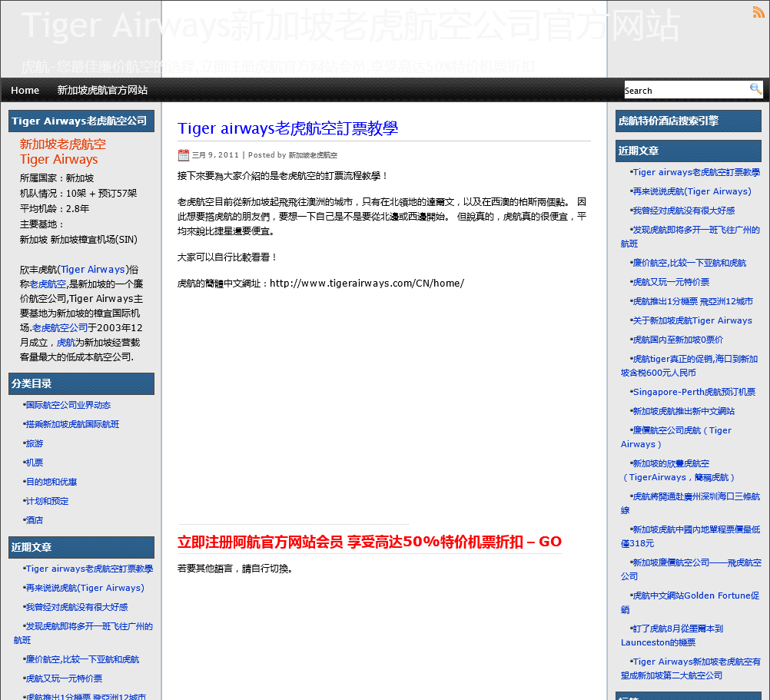Open right sidebar post Singapore-Perth虎航预订机票
Image resolution: width=770 pixels, height=700 pixels.
695,392
